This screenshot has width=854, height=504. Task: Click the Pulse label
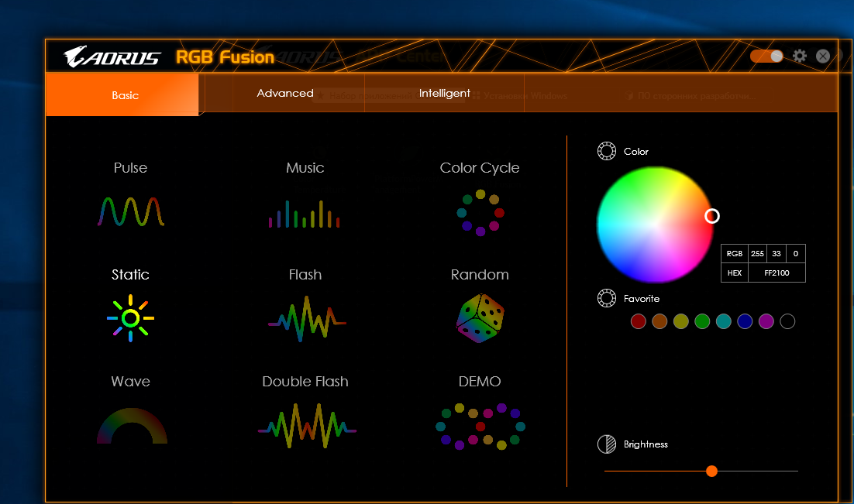click(x=130, y=168)
